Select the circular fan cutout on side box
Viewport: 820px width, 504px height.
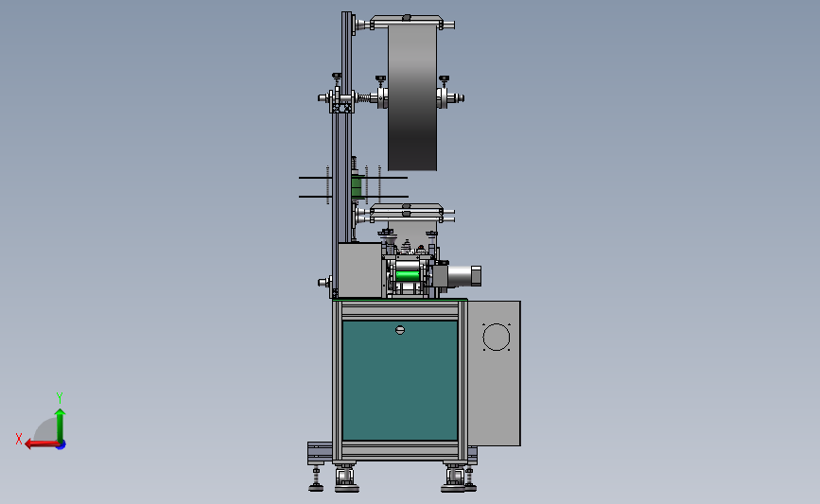coord(497,337)
